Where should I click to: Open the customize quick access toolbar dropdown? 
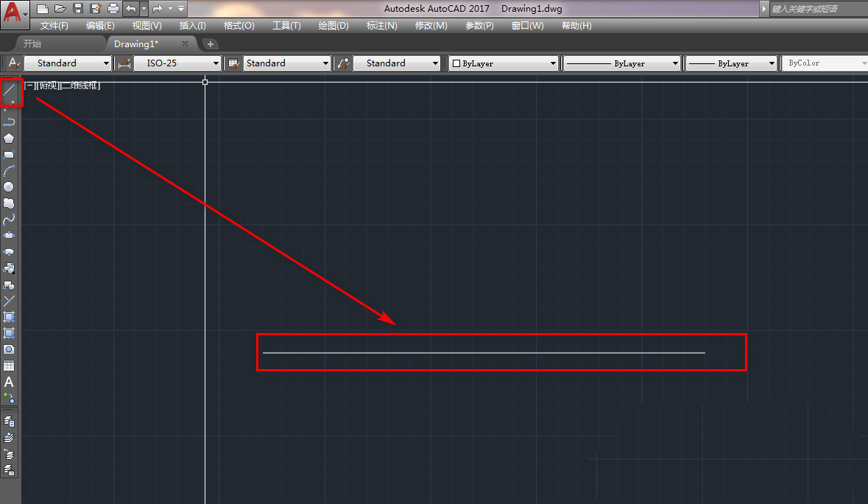pos(181,8)
